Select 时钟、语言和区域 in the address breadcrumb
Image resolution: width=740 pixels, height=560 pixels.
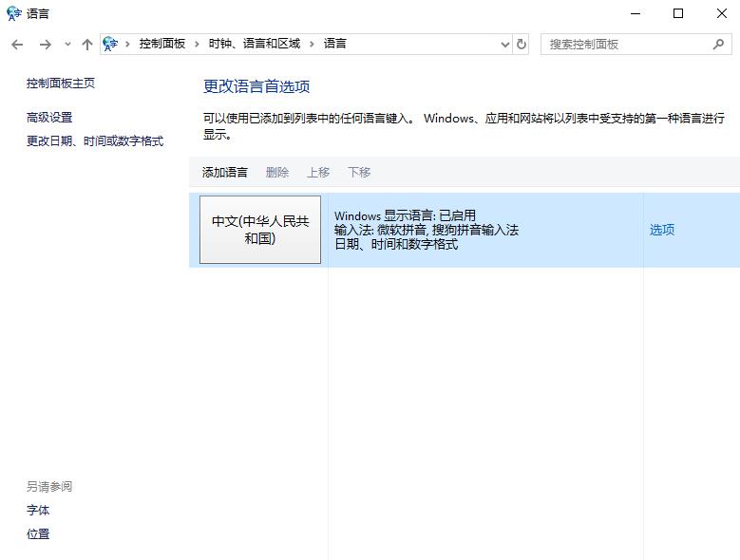(x=254, y=45)
